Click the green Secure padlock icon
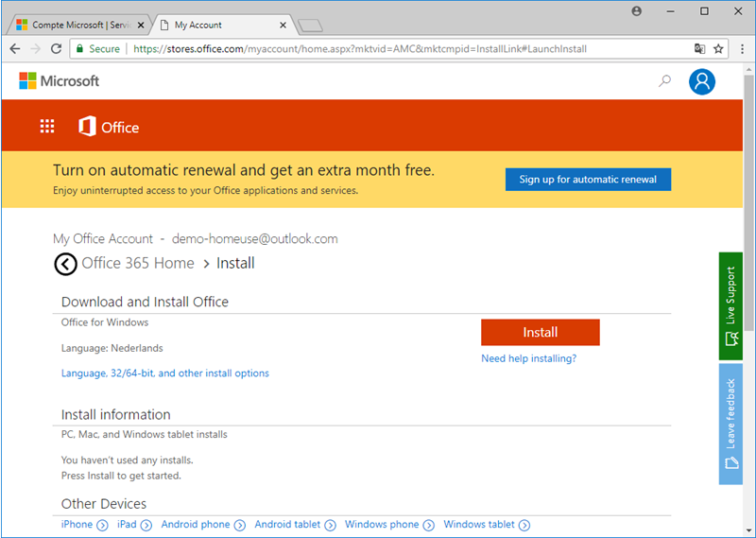Viewport: 756px width, 538px height. click(79, 49)
